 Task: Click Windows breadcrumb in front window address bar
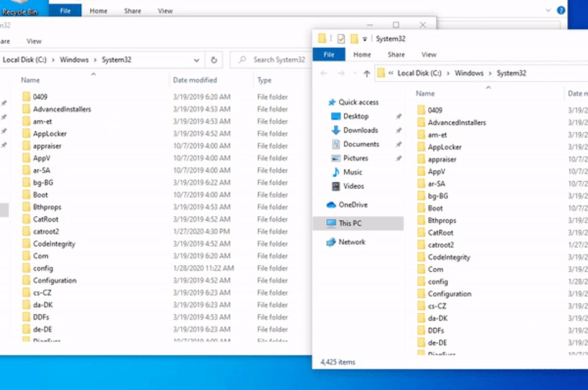click(x=469, y=73)
